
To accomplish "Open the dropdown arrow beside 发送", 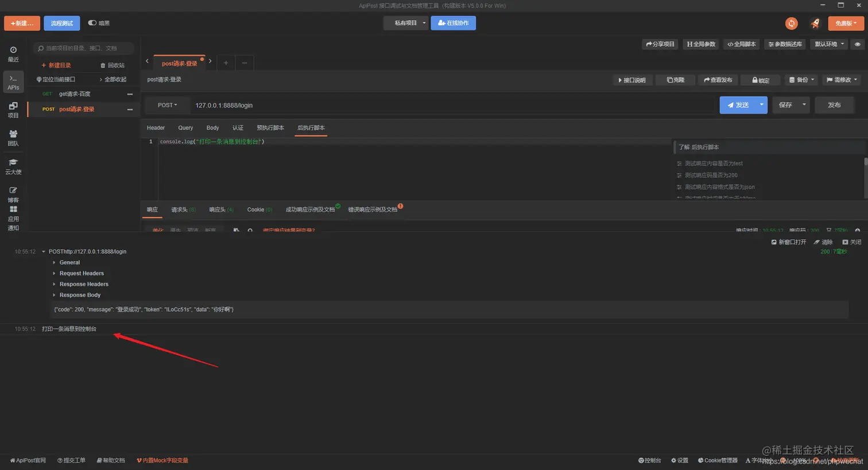I will click(761, 105).
